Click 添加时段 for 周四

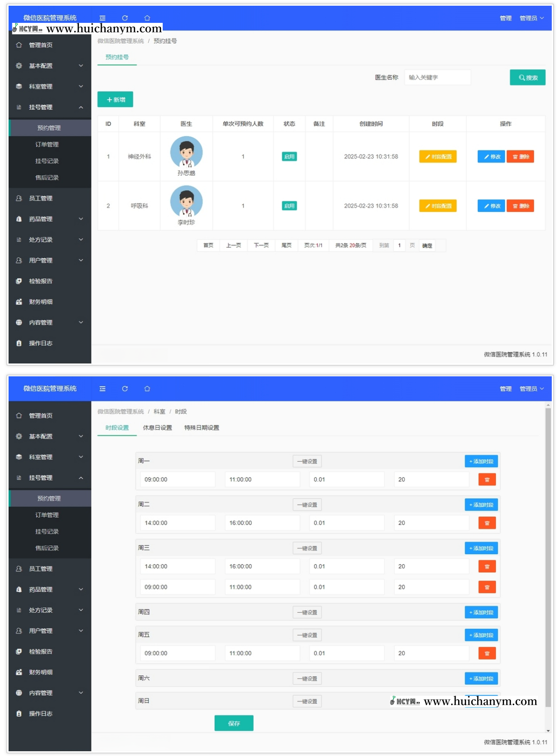point(481,612)
